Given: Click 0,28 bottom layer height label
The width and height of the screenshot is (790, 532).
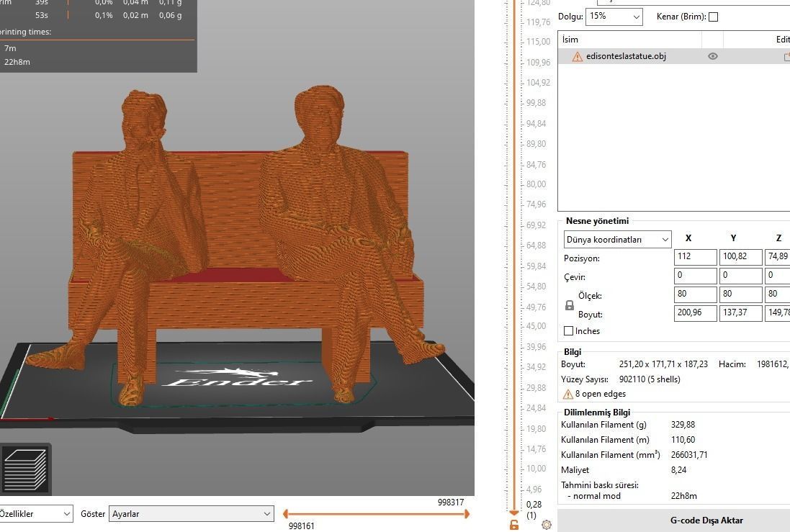Looking at the screenshot, I should coord(534,505).
